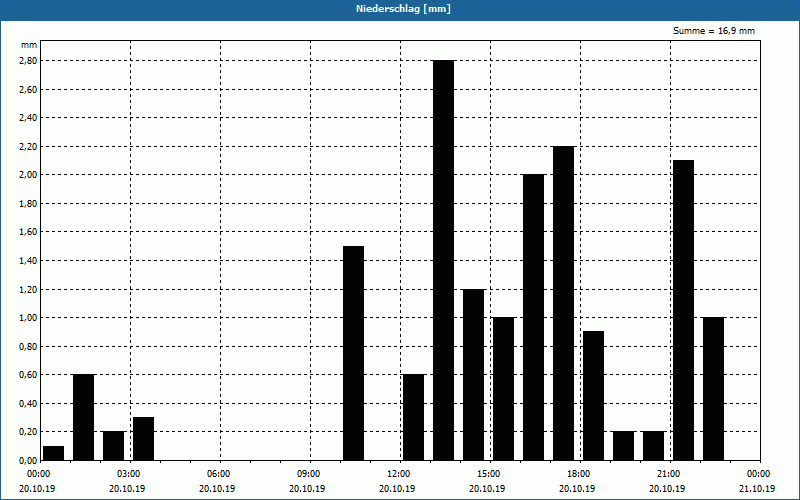Select the 0,10 mm bar at 00:00
The height and width of the screenshot is (500, 800).
pos(54,453)
